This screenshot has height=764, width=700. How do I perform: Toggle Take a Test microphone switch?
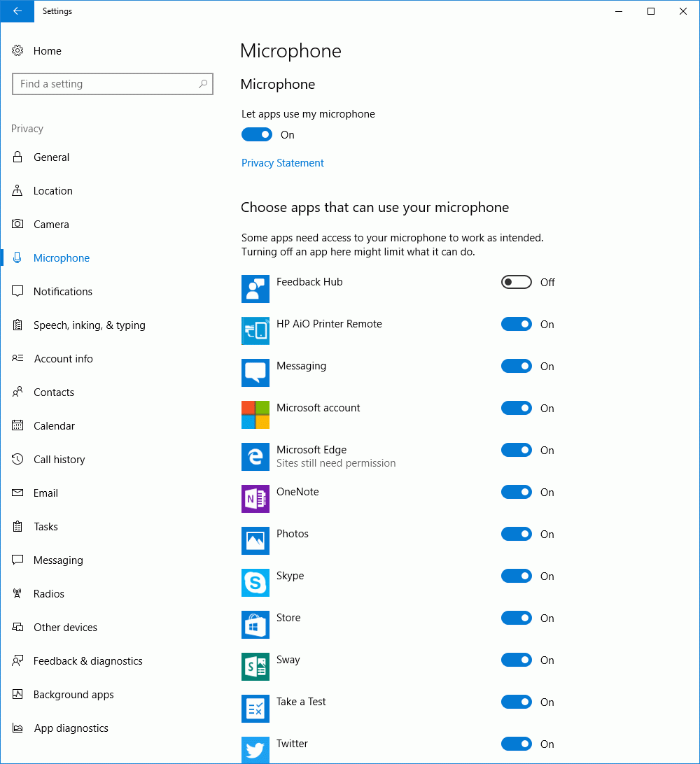click(516, 702)
